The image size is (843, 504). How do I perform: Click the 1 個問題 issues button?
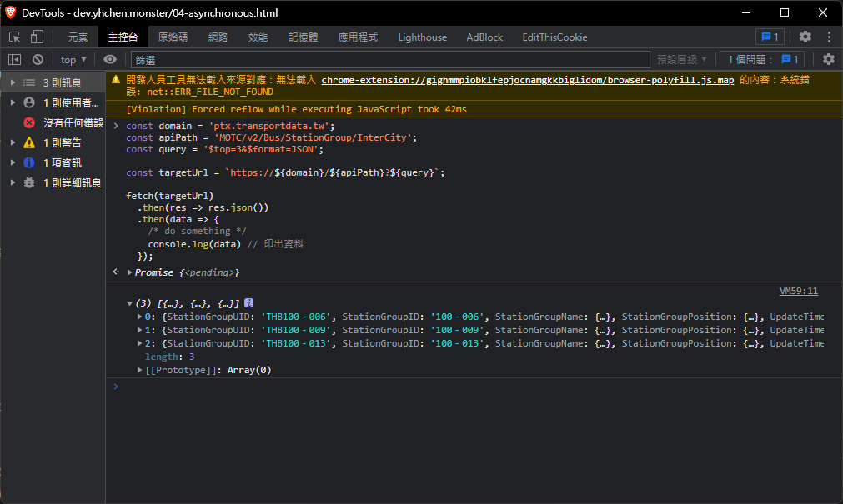tap(764, 59)
